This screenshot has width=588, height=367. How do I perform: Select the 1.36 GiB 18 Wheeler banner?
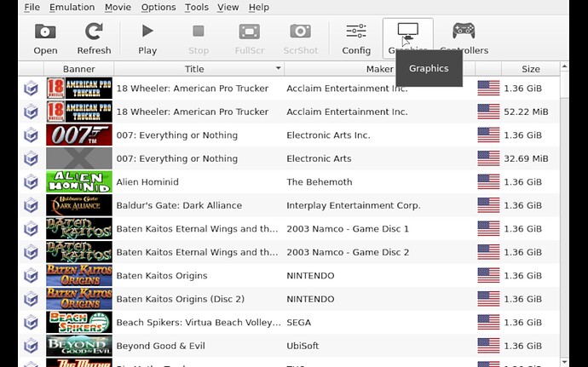click(79, 89)
